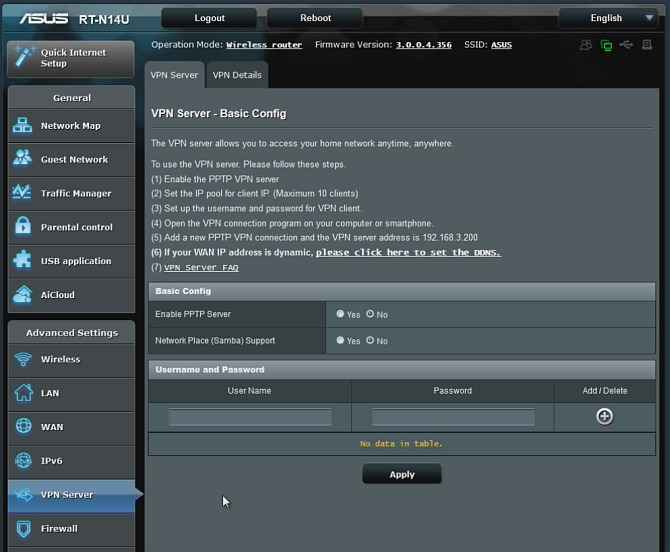This screenshot has width=670, height=552.
Task: Click the USB application puzzle icon
Action: pos(22,260)
